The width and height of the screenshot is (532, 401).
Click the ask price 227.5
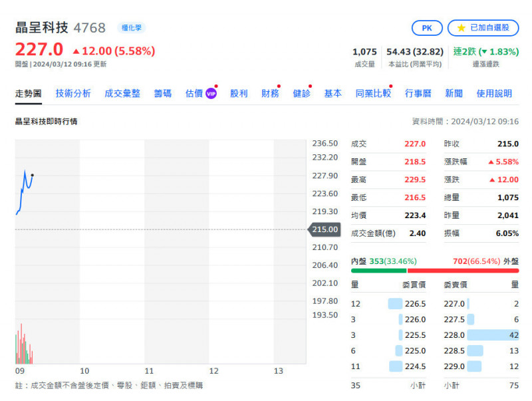coord(454,320)
